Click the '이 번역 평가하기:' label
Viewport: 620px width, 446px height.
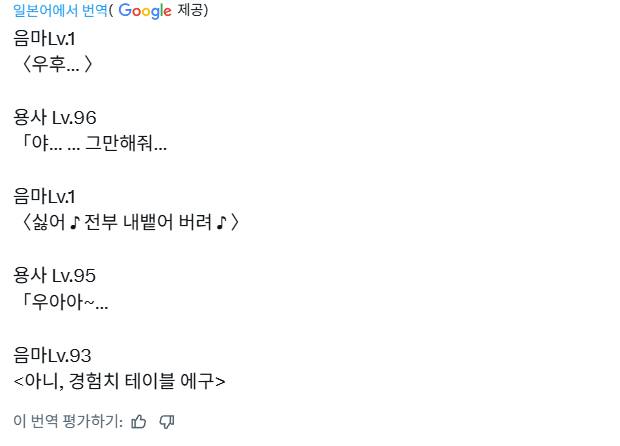click(x=68, y=421)
